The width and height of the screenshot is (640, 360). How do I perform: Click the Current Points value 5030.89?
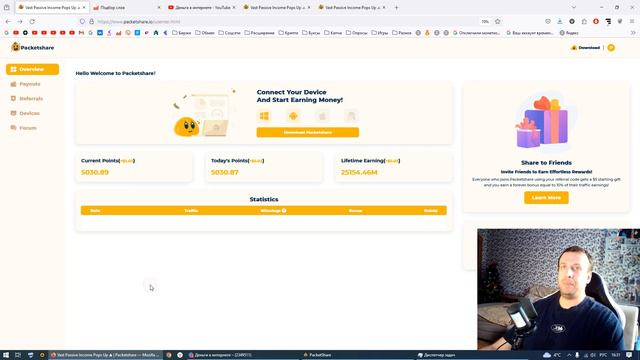click(95, 172)
